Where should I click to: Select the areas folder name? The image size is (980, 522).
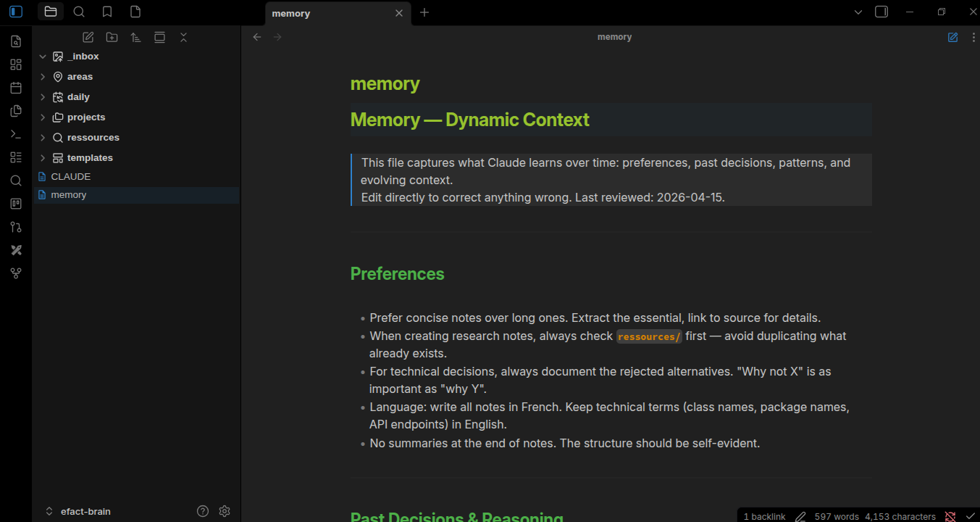pyautogui.click(x=80, y=77)
